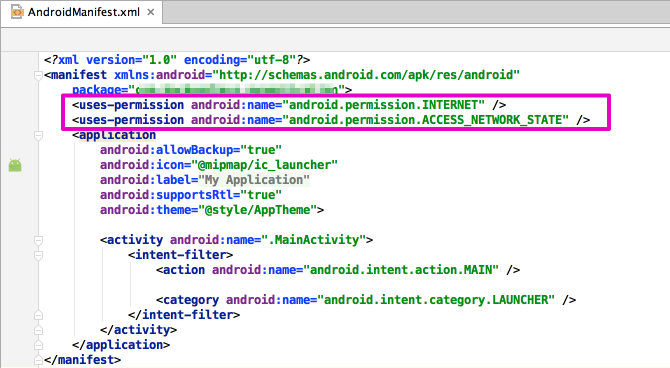Image resolution: width=670 pixels, height=368 pixels.
Task: Click the xml version declaration line
Action: pos(177,60)
